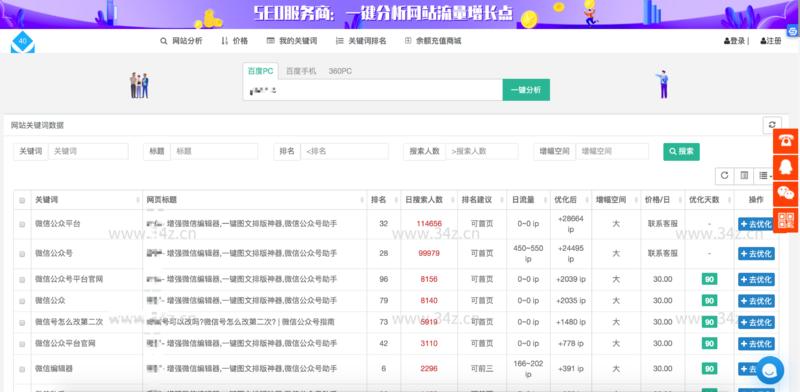This screenshot has height=392, width=800.
Task: Select the 微信公众 row checkbox
Action: click(22, 301)
